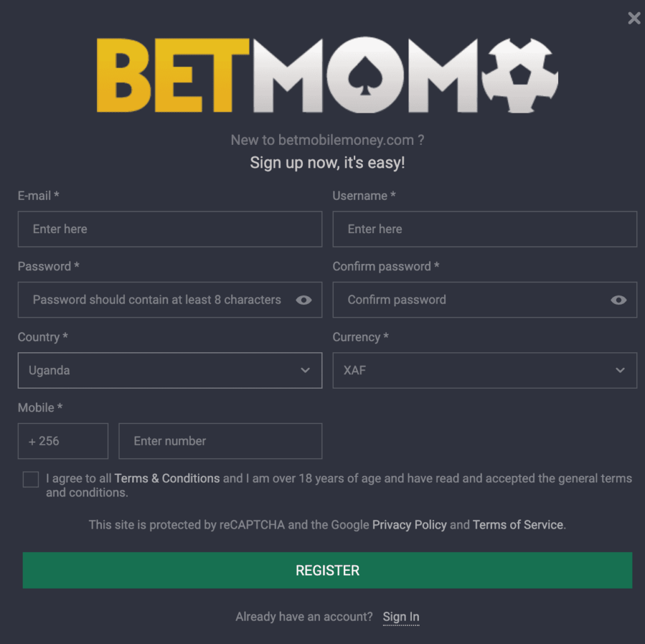Click the spade symbol in the logo
This screenshot has width=645, height=644.
pos(365,76)
